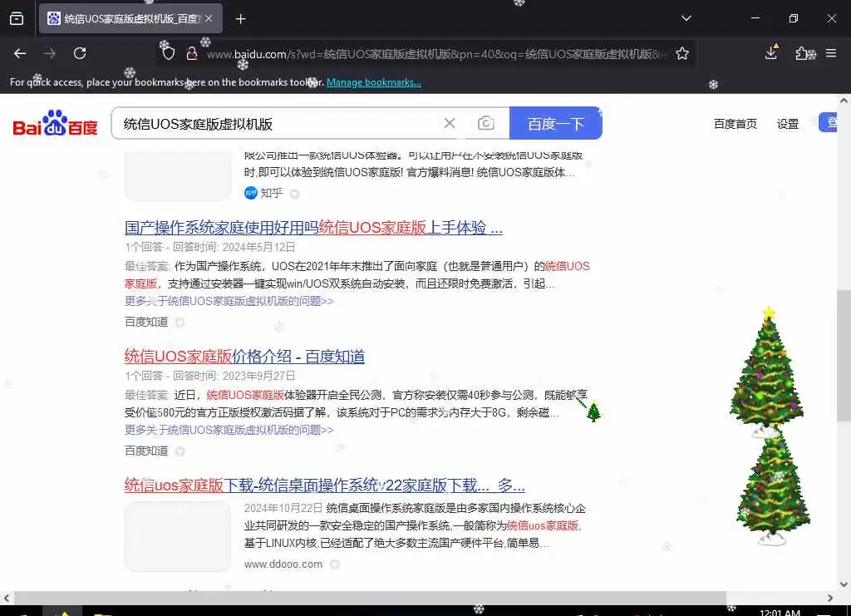
Task: Open the list all tabs dropdown
Action: (x=686, y=18)
